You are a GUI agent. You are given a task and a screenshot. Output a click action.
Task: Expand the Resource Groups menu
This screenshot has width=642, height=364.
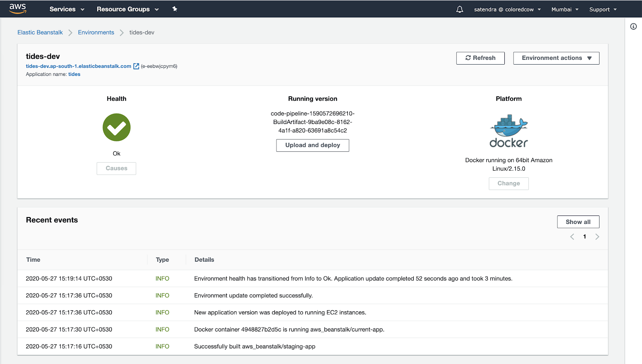(128, 9)
